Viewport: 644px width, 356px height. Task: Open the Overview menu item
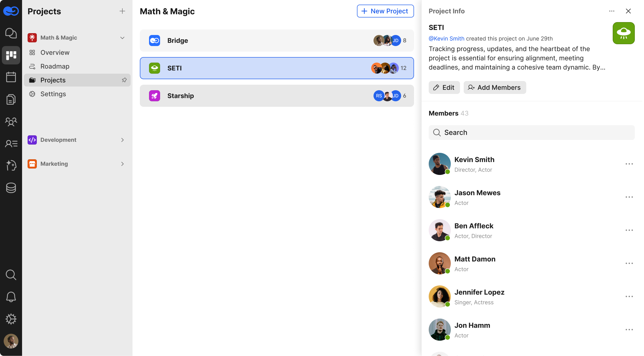pyautogui.click(x=55, y=52)
